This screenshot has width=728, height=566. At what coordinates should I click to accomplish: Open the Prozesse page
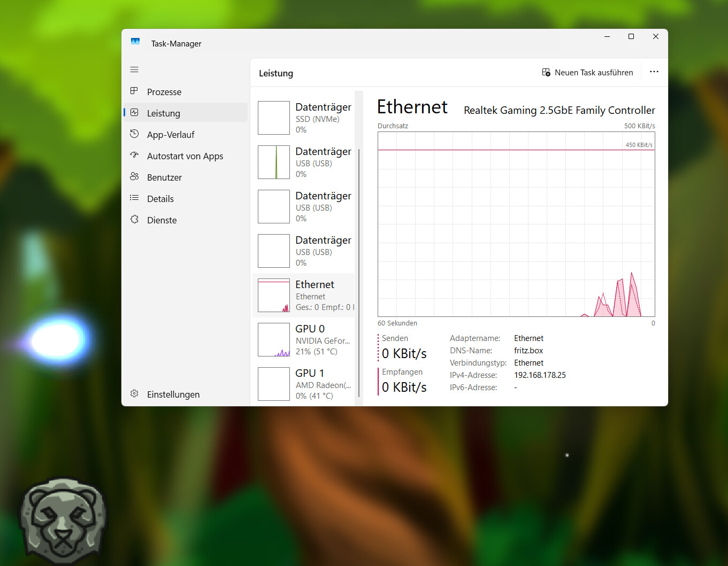pos(186,92)
